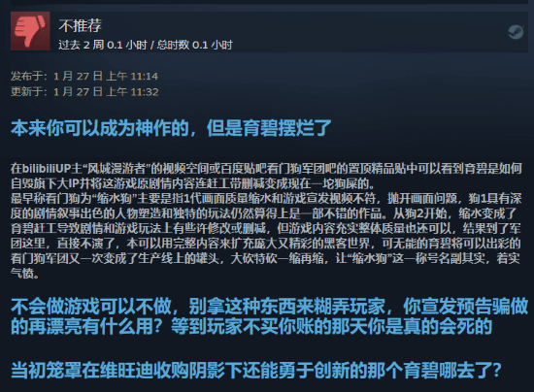This screenshot has width=534, height=392.
Task: Click the heading text 但是育碧摆烂了
Action: (x=269, y=128)
